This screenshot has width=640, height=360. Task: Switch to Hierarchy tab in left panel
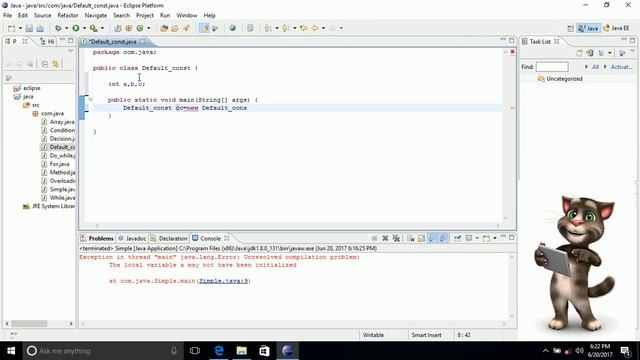[x=47, y=42]
